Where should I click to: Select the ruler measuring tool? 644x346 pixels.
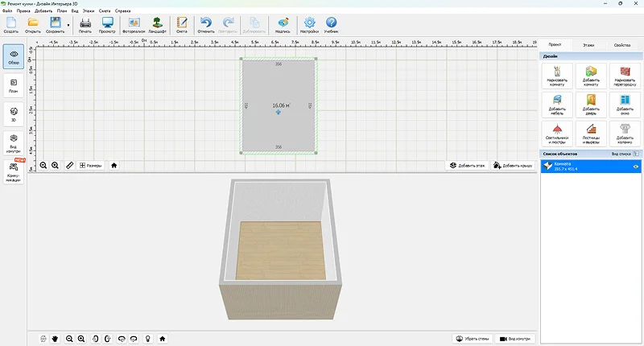69,166
